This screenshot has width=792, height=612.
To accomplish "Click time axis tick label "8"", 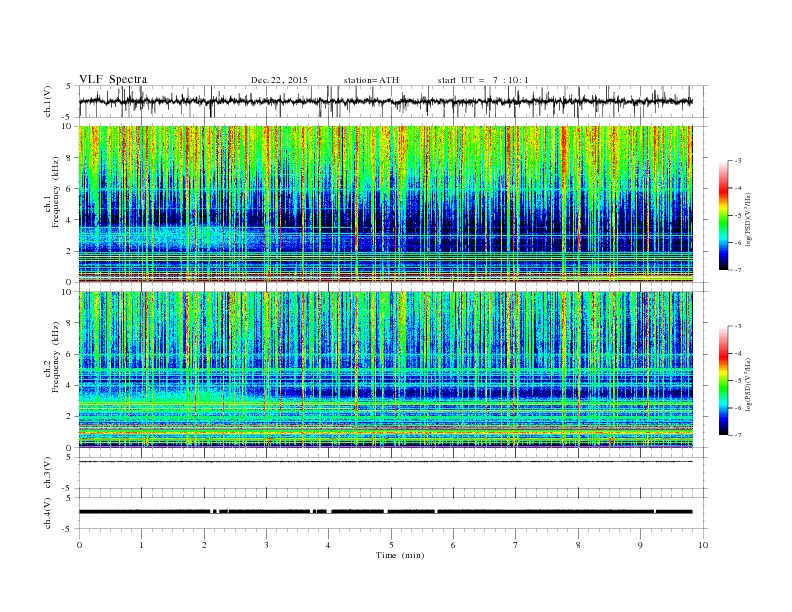I will [578, 545].
